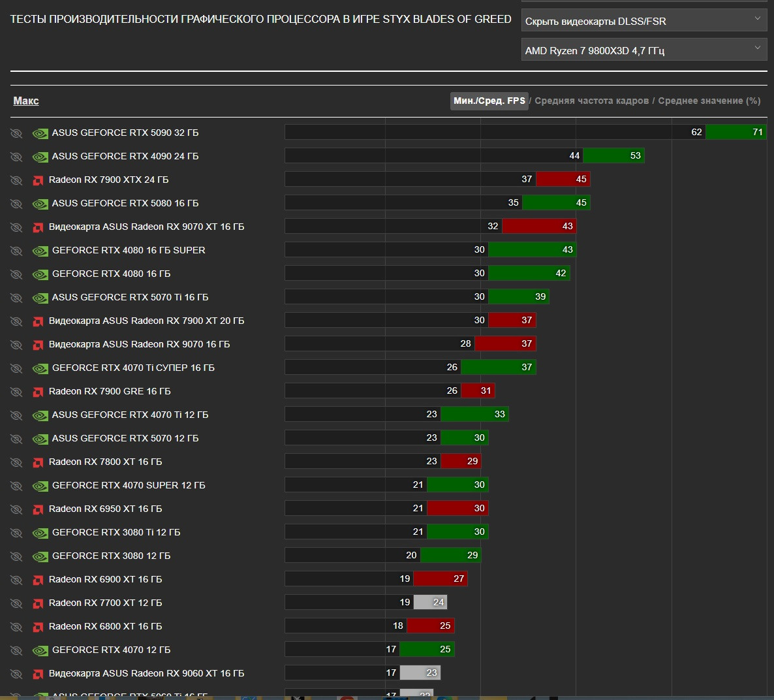Image resolution: width=774 pixels, height=700 pixels.
Task: Click AMD logo beside Radeon RX 6950 XT
Action: (38, 509)
